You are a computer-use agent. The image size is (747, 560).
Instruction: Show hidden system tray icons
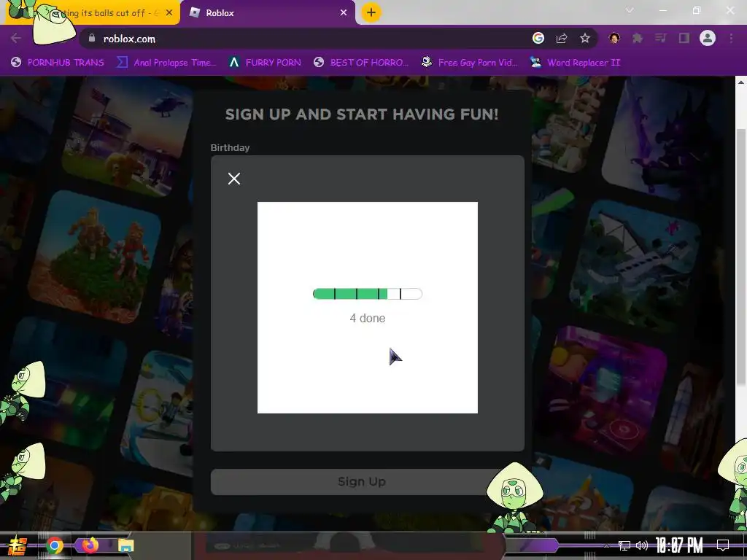[x=606, y=545]
